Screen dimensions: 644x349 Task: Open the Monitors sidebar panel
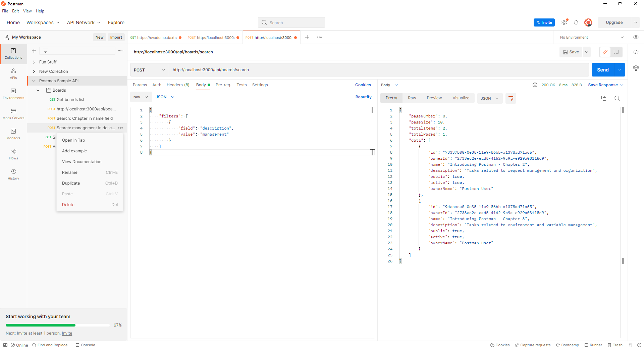13,134
